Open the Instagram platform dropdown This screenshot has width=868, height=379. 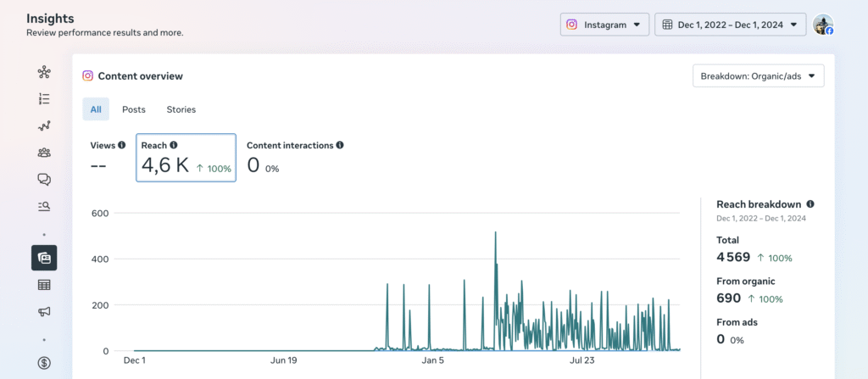coord(604,25)
